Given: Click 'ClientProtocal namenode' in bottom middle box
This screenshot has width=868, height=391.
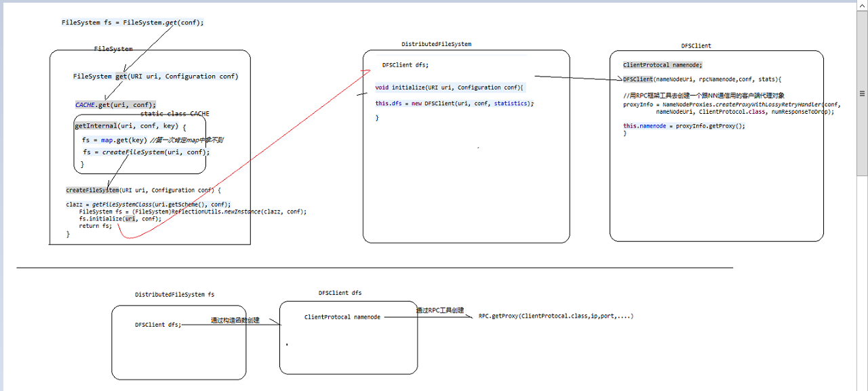Looking at the screenshot, I should [x=342, y=317].
